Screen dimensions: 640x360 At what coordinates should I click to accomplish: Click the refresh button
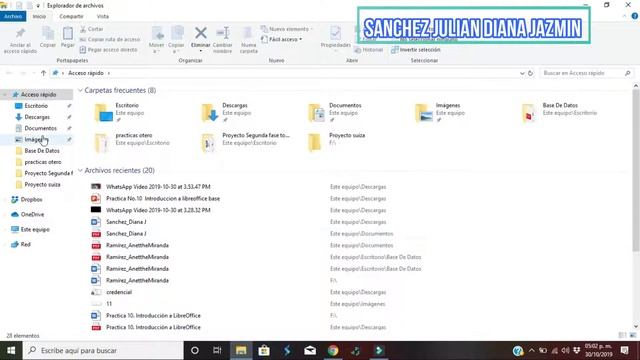click(530, 73)
